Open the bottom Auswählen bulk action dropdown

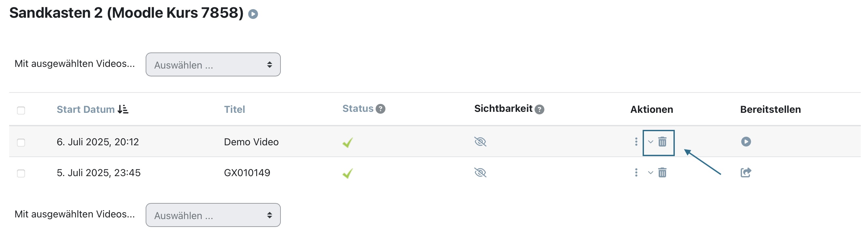click(213, 215)
